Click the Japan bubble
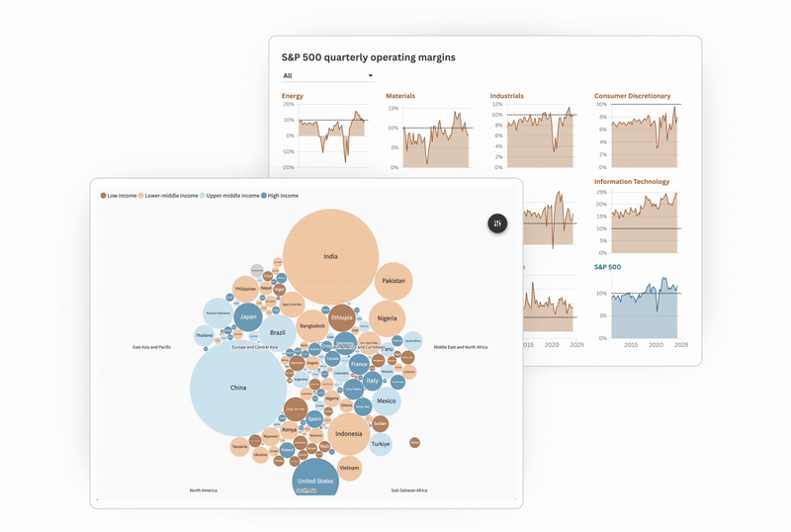Screen dimensions: 791x532 pos(248,317)
